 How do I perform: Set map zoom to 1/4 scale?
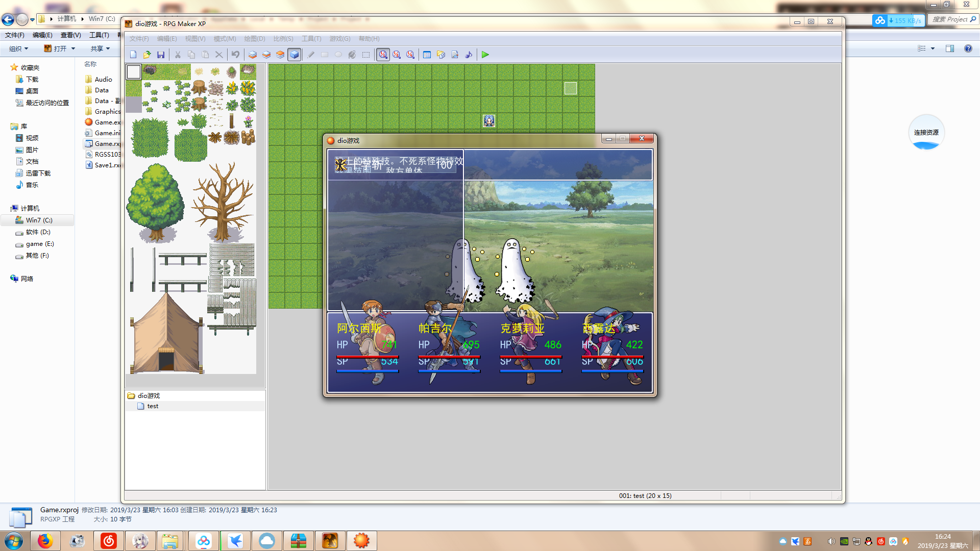(410, 55)
